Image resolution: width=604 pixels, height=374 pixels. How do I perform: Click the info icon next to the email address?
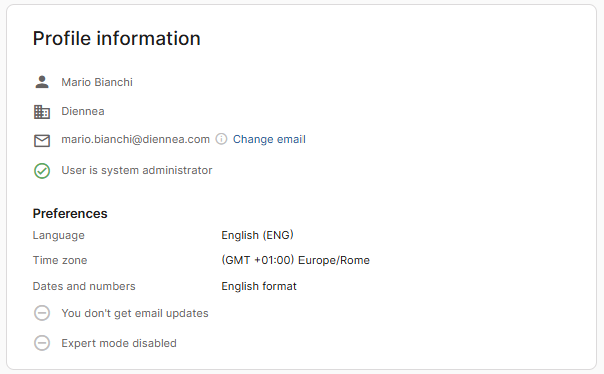[x=221, y=139]
